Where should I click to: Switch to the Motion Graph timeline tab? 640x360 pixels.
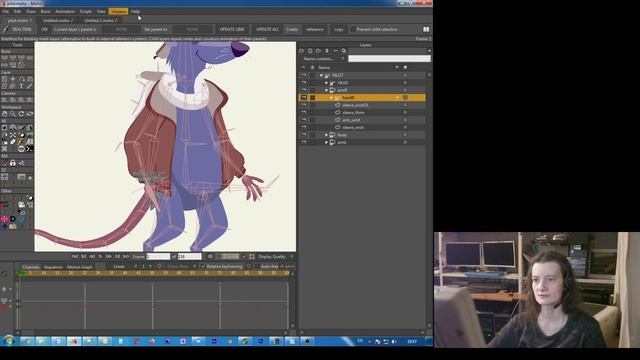pos(80,267)
